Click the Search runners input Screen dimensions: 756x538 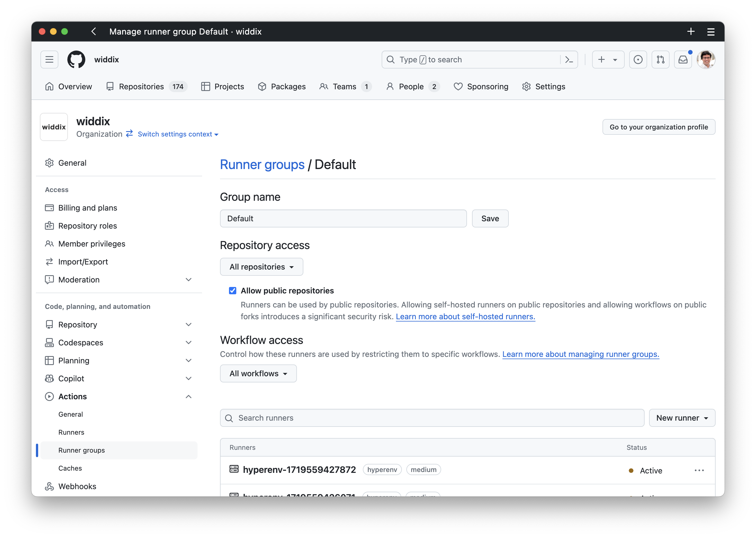[432, 418]
